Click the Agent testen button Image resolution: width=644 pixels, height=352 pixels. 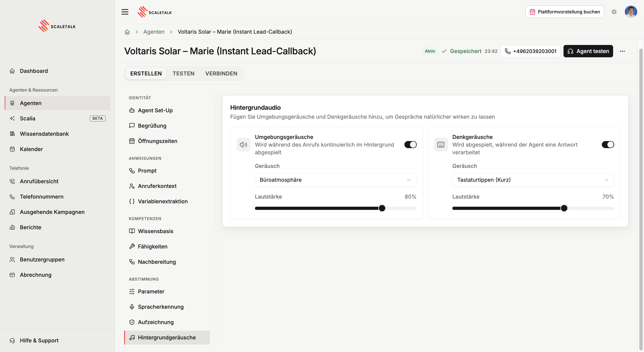(588, 51)
